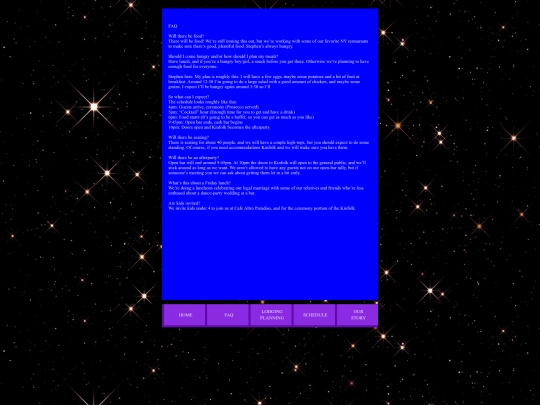
Task: Click '9:45pm: Open bar ends' line
Action: (206, 122)
